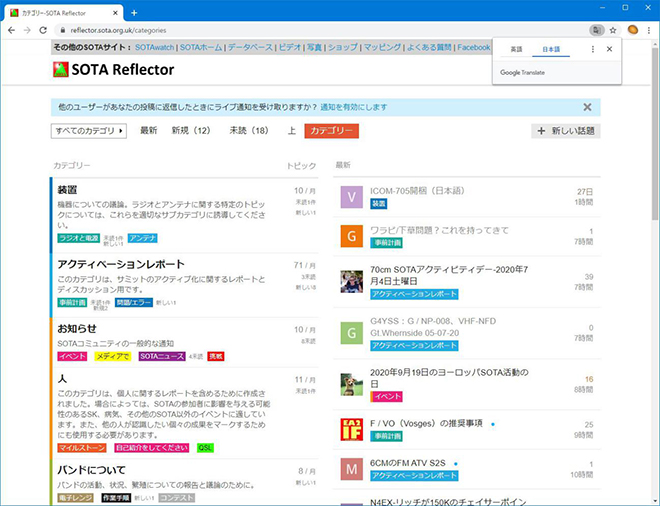
Task: Open the お知らせ category
Action: [x=77, y=329]
